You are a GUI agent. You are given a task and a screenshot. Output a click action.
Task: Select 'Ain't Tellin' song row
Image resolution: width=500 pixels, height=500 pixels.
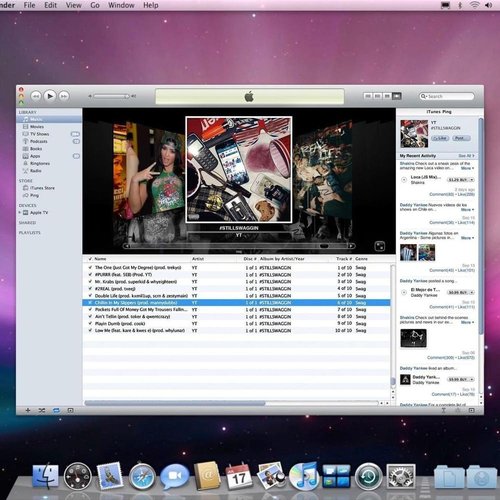pos(236,317)
